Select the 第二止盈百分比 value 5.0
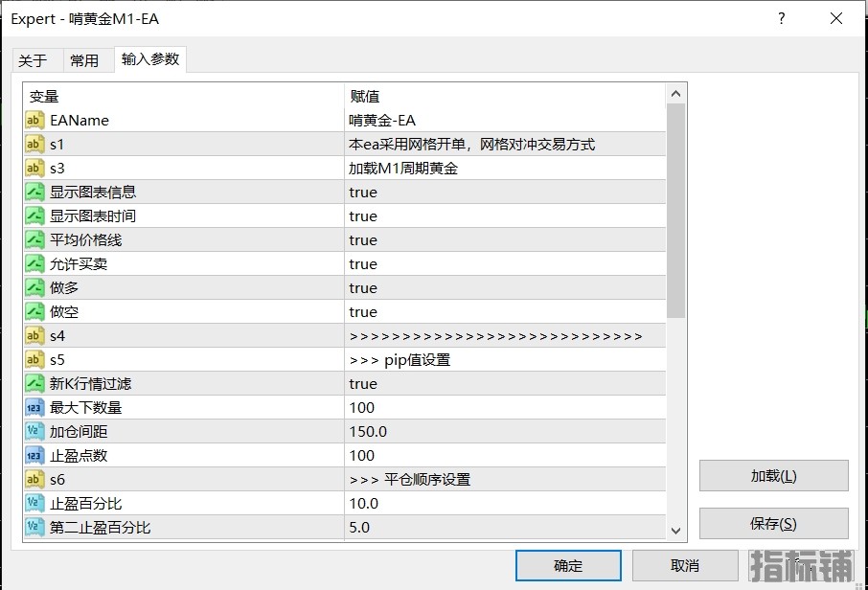The image size is (868, 590). 359,528
